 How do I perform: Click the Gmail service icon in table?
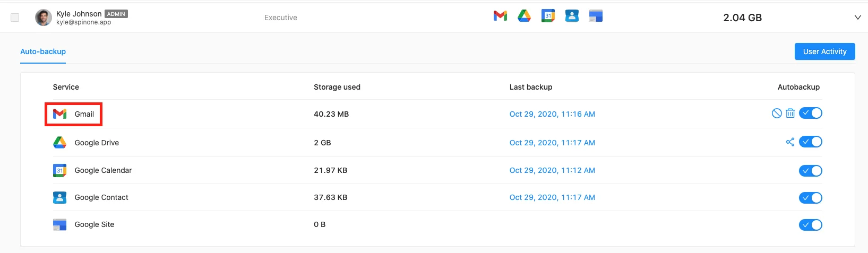click(x=59, y=114)
